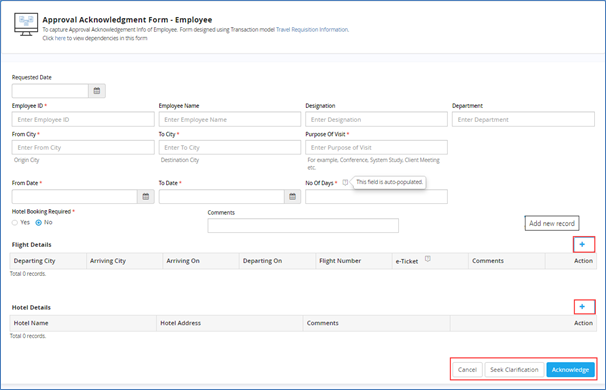Click the Comments text box
The width and height of the screenshot is (606, 390).
point(303,225)
